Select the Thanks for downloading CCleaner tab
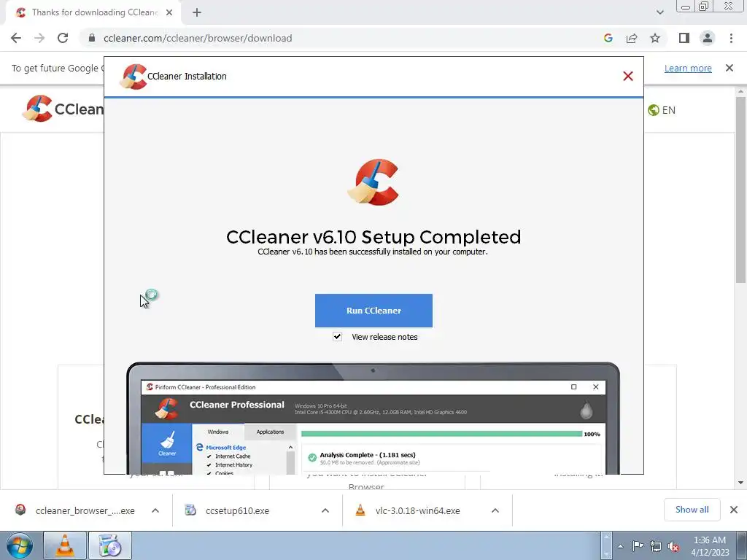The image size is (747, 560). 94,12
